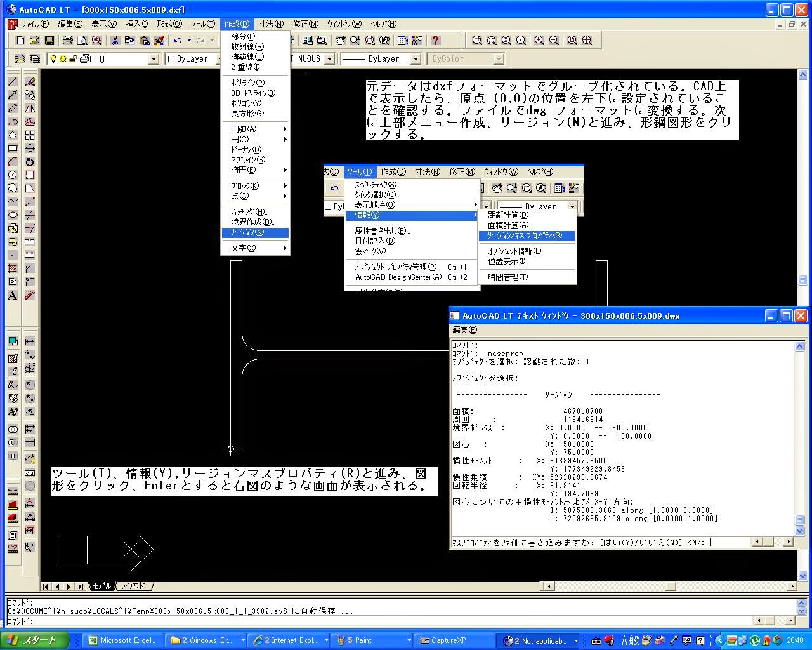Select the Line drawing tool
The height and width of the screenshot is (650, 812).
coord(13,81)
